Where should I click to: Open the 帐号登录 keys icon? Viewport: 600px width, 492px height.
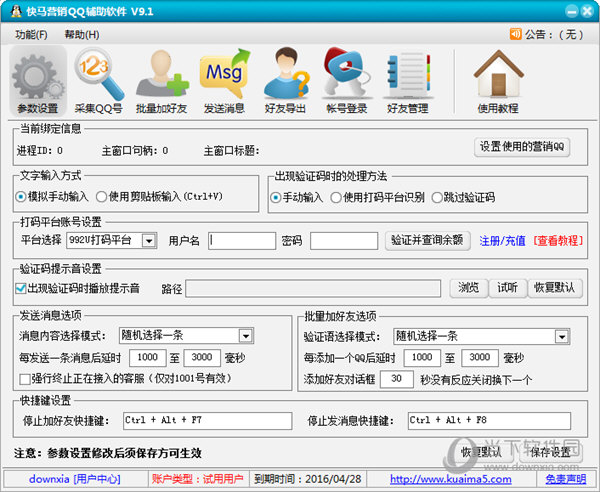pyautogui.click(x=347, y=81)
